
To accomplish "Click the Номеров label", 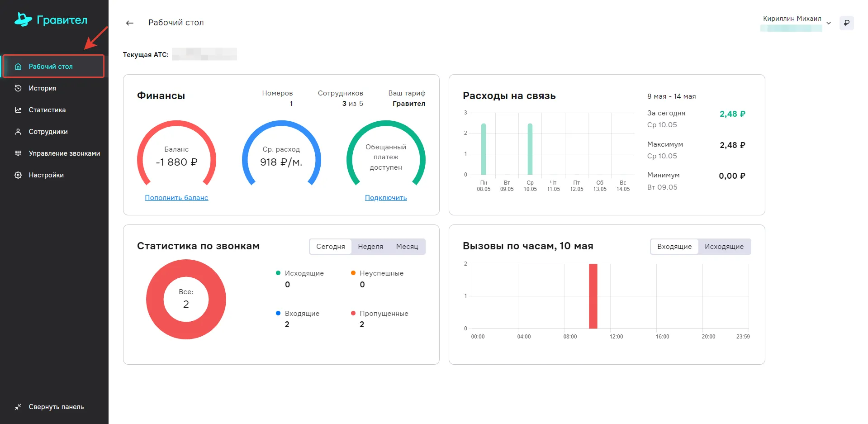I will [277, 93].
